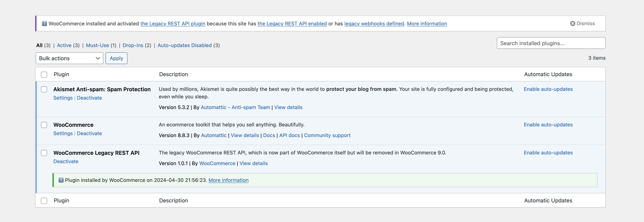This screenshot has width=644, height=222.
Task: Click the search installed plugins field
Action: (x=551, y=43)
